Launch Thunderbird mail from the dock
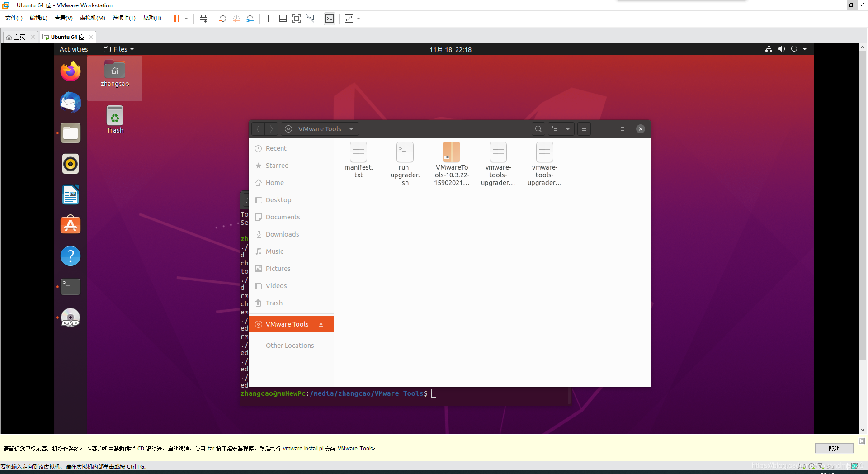This screenshot has width=868, height=474. [71, 102]
